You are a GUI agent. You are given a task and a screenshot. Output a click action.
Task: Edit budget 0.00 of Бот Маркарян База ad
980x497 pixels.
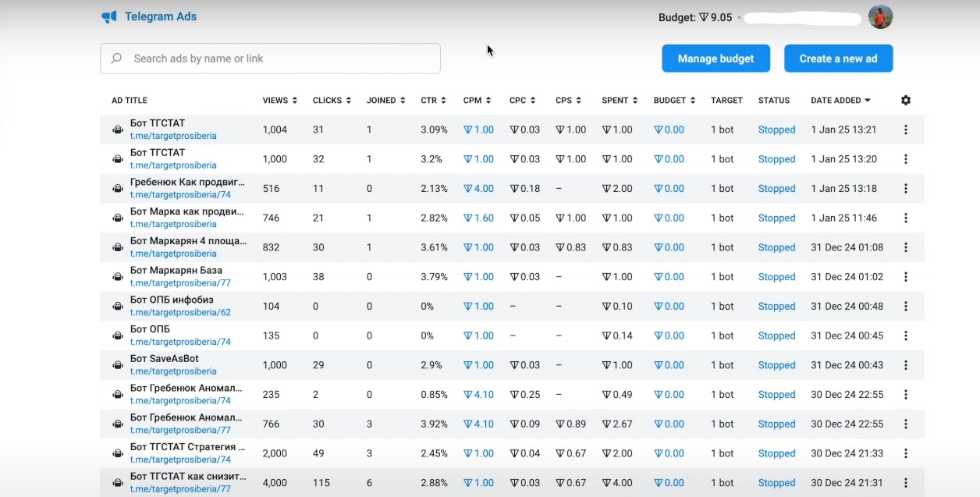[669, 277]
